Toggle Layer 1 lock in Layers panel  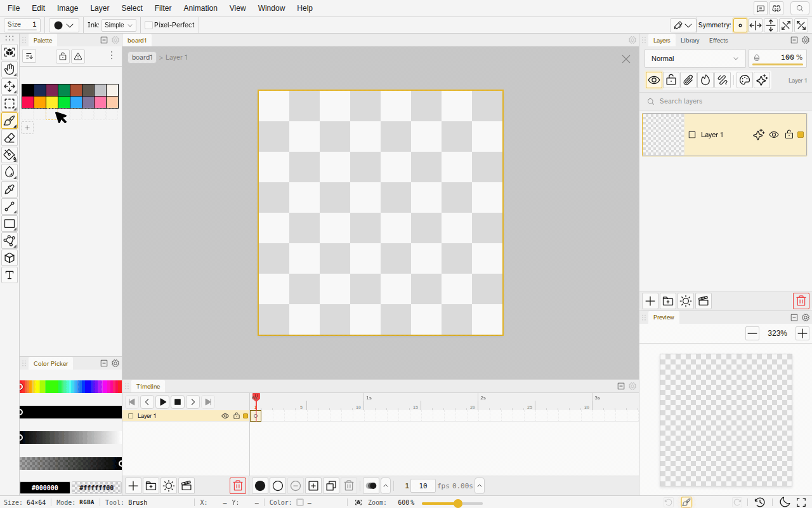pos(789,135)
